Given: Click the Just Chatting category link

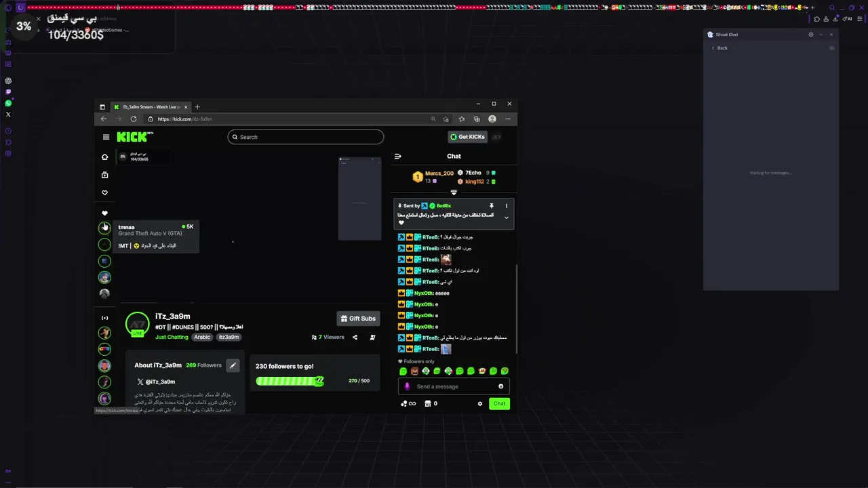Looking at the screenshot, I should click(x=172, y=337).
